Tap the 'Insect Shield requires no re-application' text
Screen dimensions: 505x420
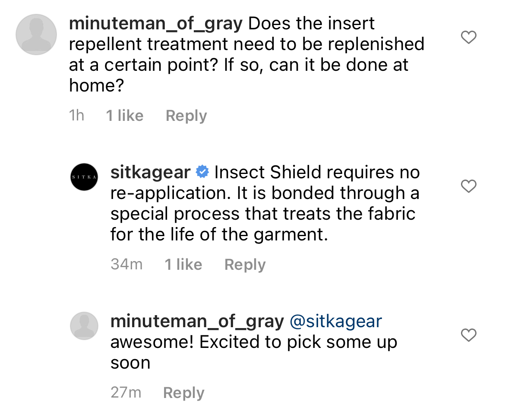tap(265, 182)
